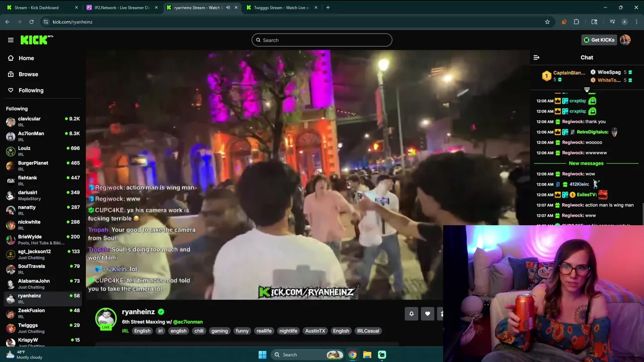
Task: Select the reallife tag
Action: [x=264, y=331]
